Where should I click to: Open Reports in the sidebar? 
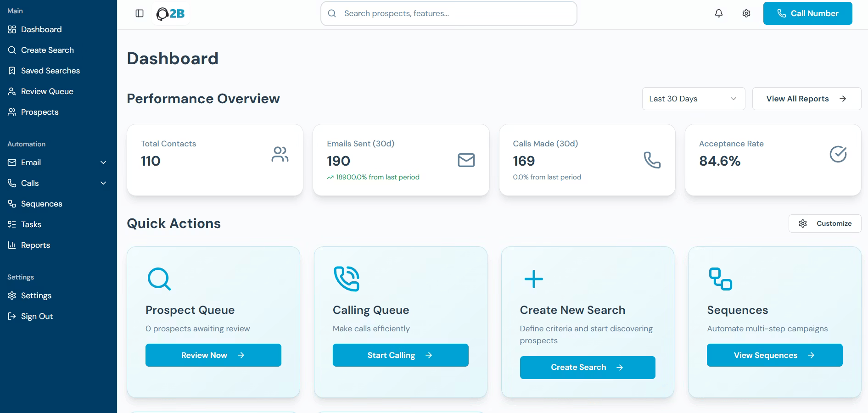(x=35, y=245)
